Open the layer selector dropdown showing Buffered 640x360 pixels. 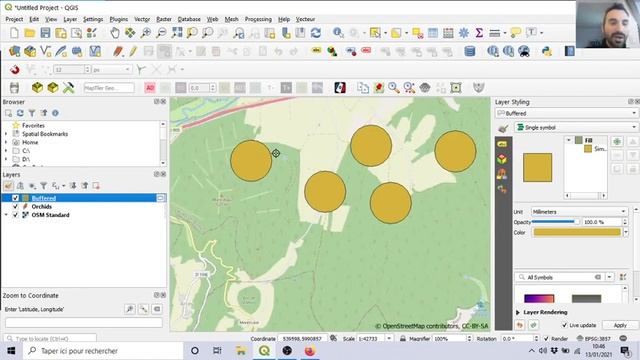pos(567,113)
